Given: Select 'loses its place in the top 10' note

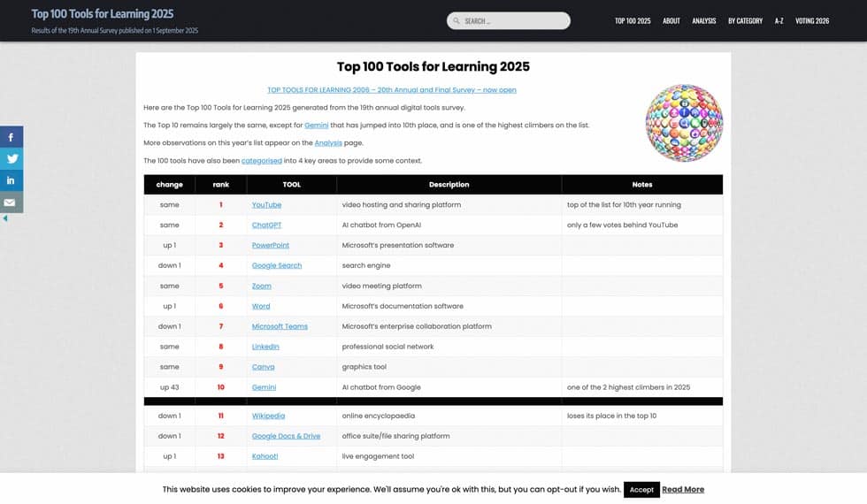Looking at the screenshot, I should (x=611, y=416).
